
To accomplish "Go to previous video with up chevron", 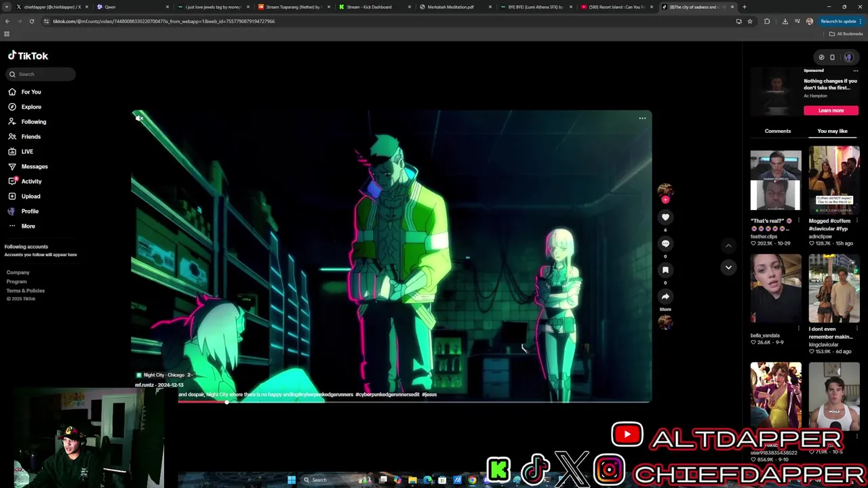I will coord(728,245).
